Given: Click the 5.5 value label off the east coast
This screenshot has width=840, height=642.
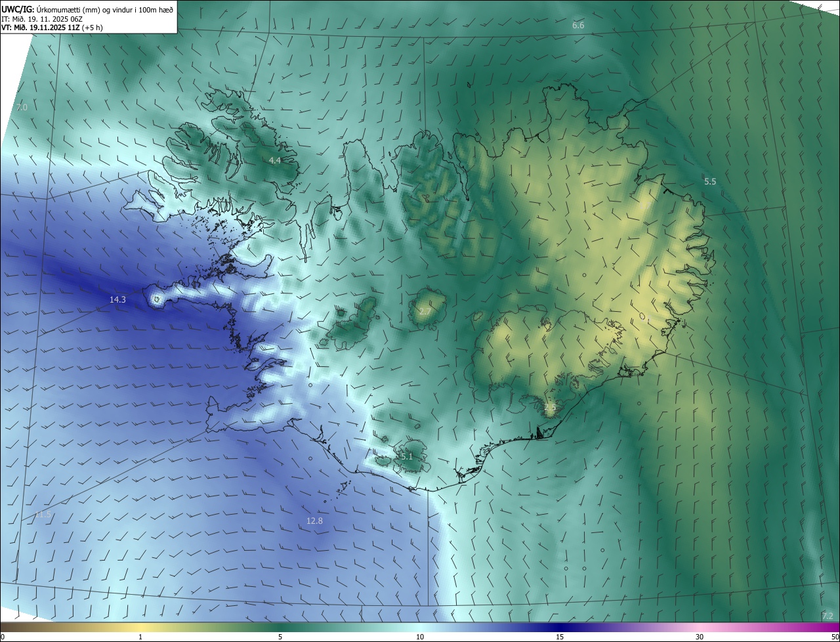Looking at the screenshot, I should 710,181.
